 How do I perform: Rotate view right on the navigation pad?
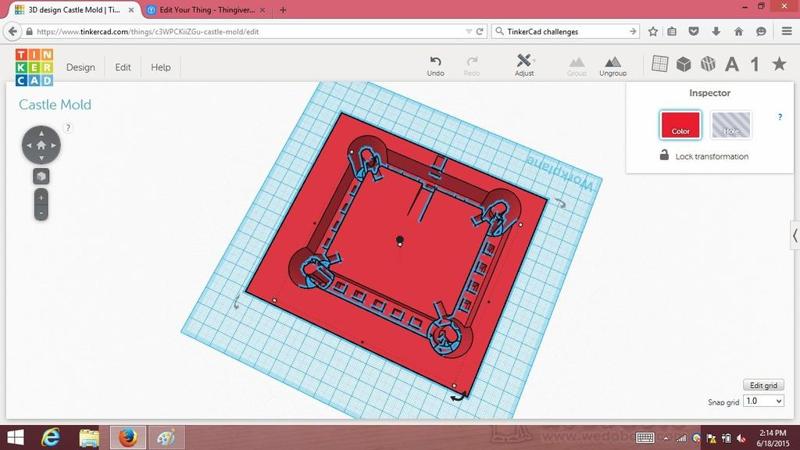click(54, 145)
